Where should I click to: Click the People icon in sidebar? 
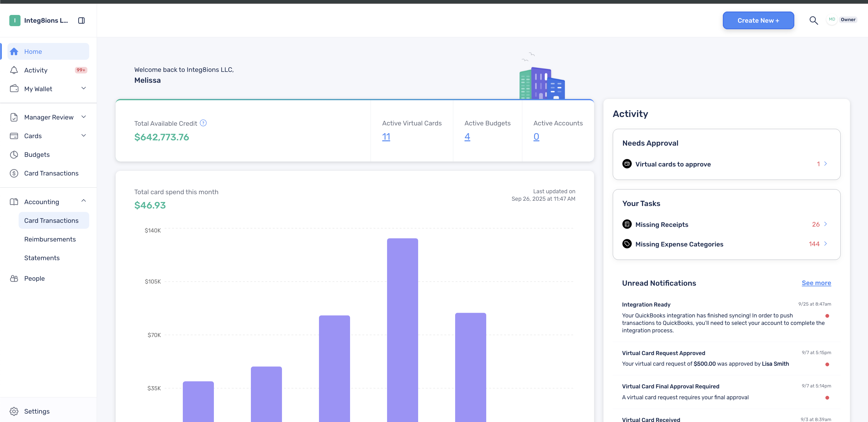click(14, 279)
